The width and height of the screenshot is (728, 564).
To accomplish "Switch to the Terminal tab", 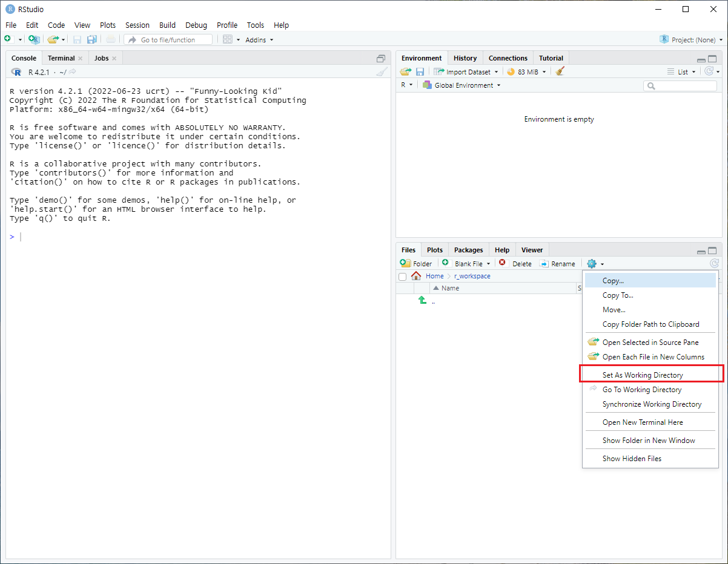I will tap(61, 58).
